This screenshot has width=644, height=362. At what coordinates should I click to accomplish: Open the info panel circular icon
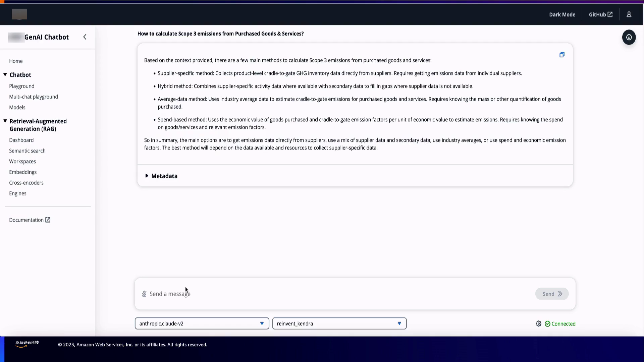(629, 37)
